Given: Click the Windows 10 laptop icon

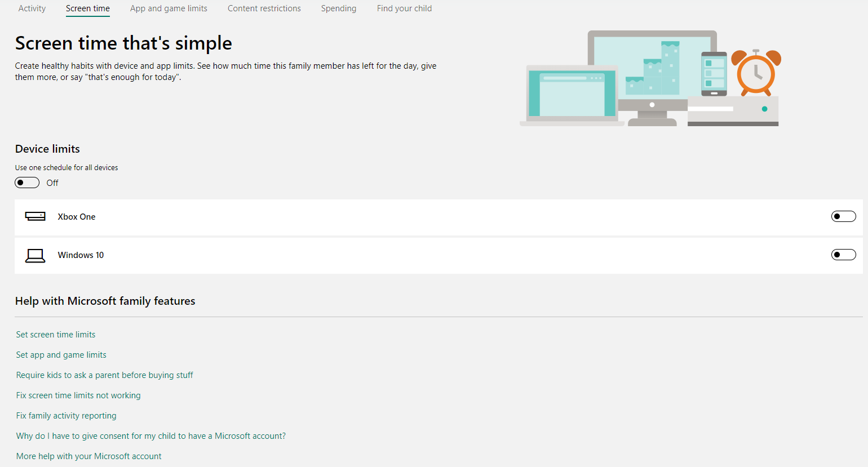Looking at the screenshot, I should [x=35, y=256].
